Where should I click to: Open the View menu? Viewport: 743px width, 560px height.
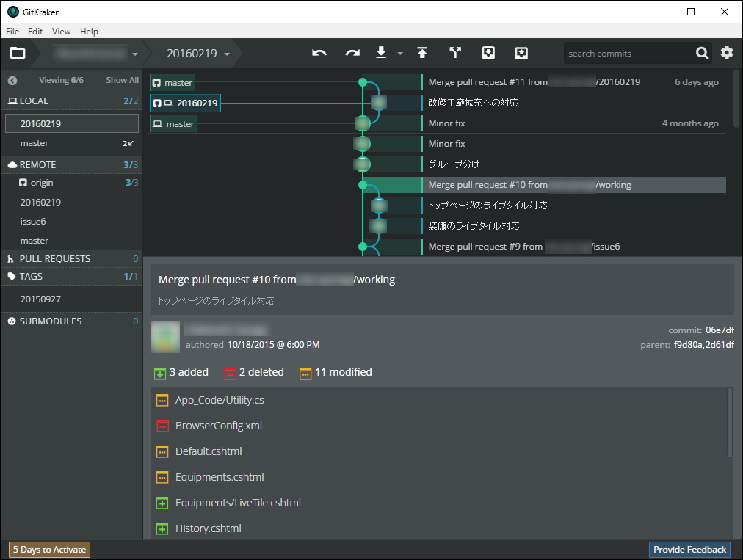pos(61,31)
